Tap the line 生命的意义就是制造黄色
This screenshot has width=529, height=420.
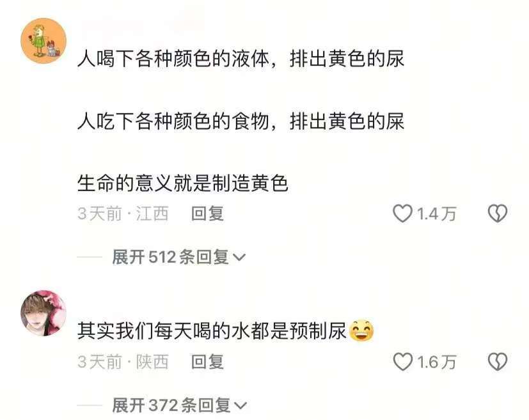pyautogui.click(x=182, y=183)
